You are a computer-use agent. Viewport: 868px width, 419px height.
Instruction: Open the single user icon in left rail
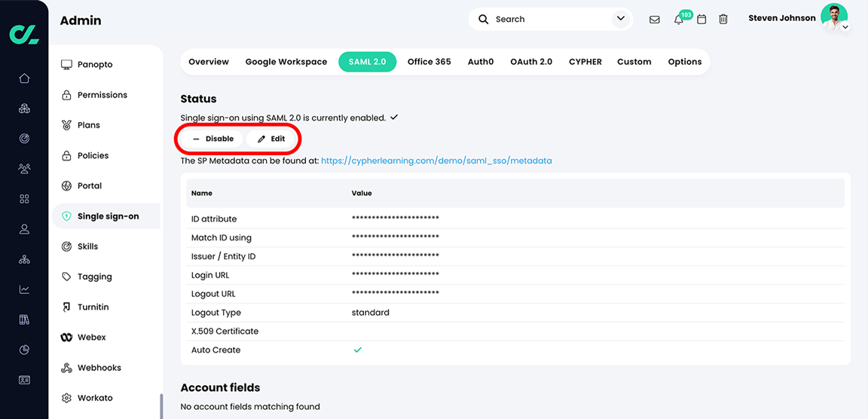click(x=24, y=229)
